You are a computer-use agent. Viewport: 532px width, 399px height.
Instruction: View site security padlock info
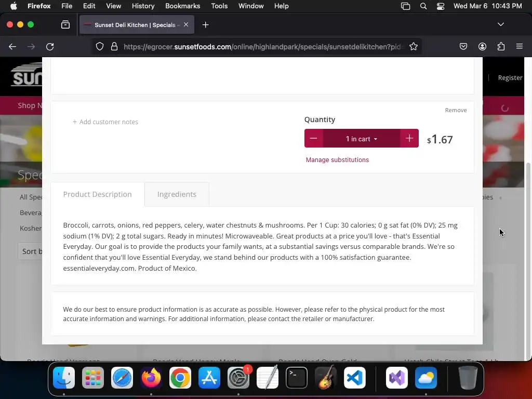[x=114, y=46]
